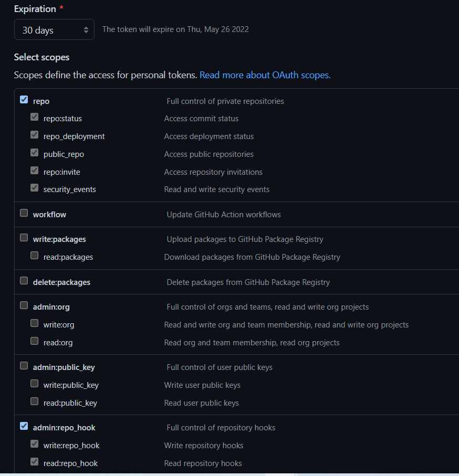The image size is (459, 476).
Task: Click 'Read user public keys' description
Action: click(201, 403)
